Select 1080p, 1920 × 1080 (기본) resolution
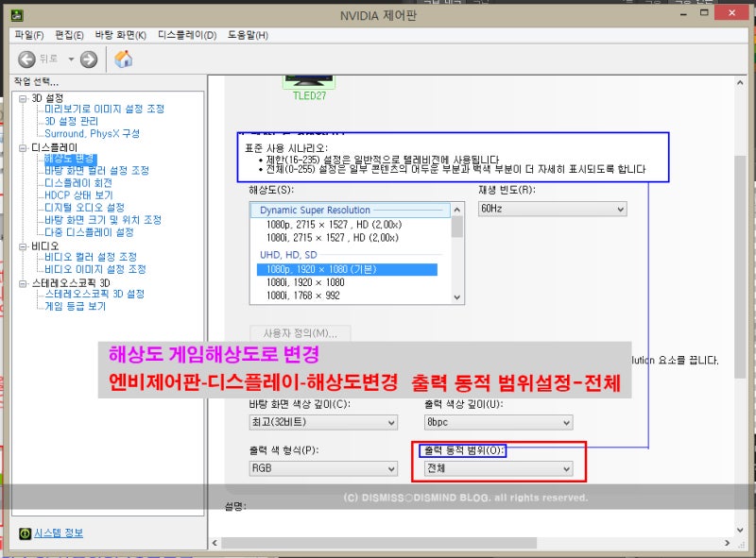Viewport: 756px width, 558px height. click(x=347, y=269)
